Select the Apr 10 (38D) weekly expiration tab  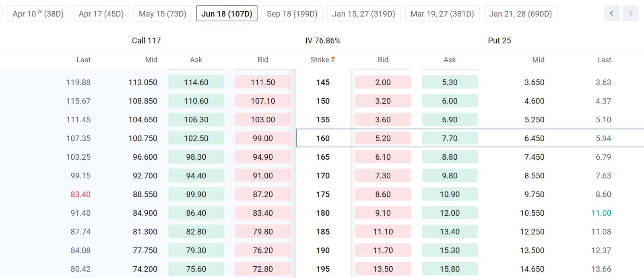tap(38, 14)
